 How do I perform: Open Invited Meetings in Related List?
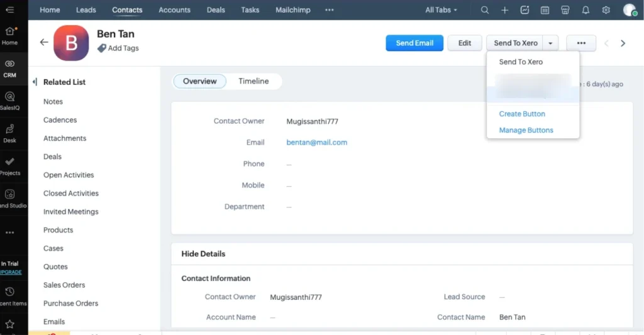pyautogui.click(x=71, y=212)
